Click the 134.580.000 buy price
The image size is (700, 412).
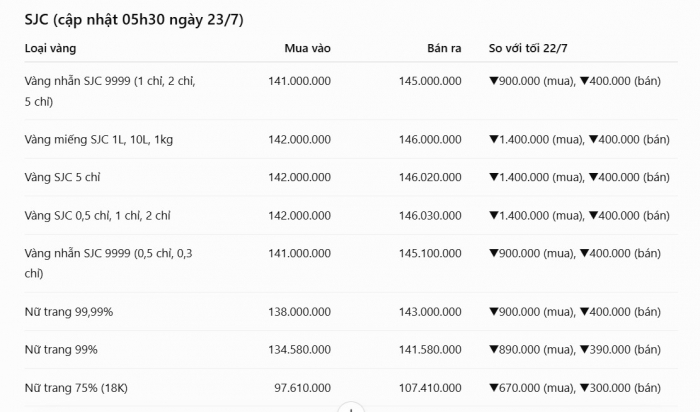pos(300,350)
